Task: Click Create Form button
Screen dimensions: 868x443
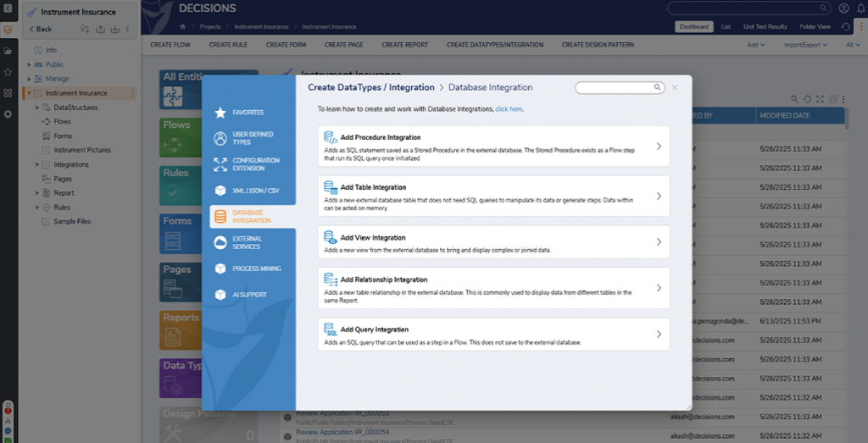Action: [286, 45]
